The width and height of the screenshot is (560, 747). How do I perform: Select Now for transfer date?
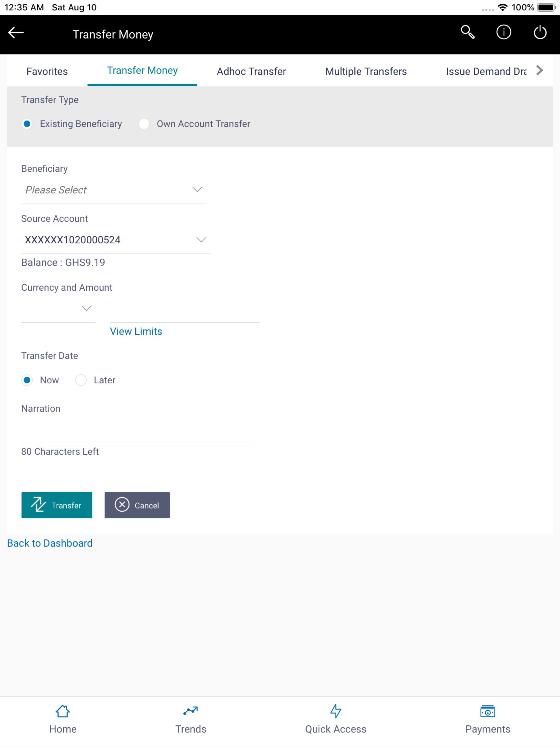click(x=27, y=380)
